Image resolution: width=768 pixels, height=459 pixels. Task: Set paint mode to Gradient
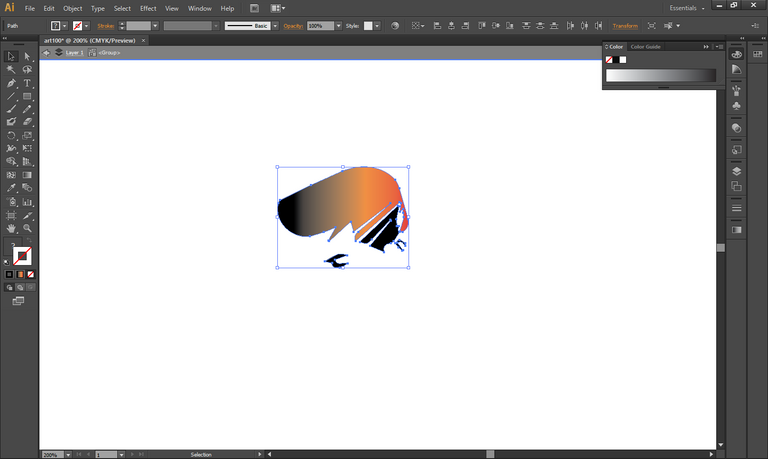click(x=20, y=274)
